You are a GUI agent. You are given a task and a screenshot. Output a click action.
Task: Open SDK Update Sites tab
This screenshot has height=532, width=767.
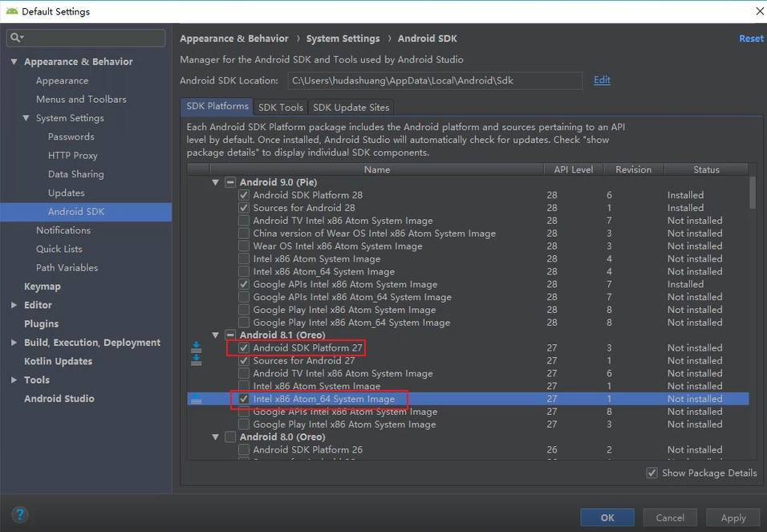(351, 108)
